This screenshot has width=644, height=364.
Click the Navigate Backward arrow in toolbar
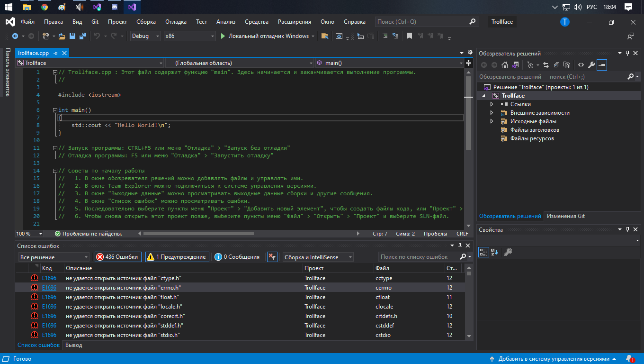(15, 36)
